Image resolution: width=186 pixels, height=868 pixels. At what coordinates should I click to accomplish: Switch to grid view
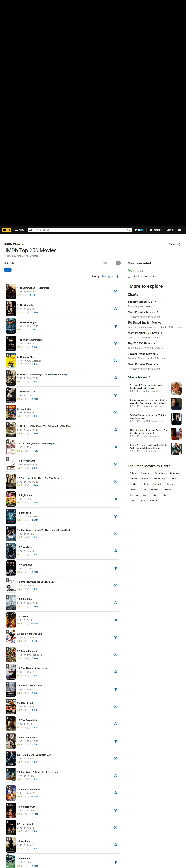[112, 263]
